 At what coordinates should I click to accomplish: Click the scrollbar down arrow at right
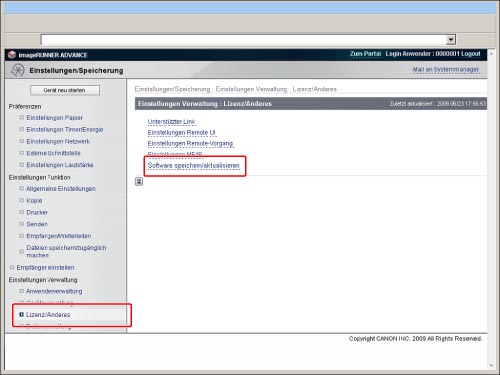click(x=491, y=366)
